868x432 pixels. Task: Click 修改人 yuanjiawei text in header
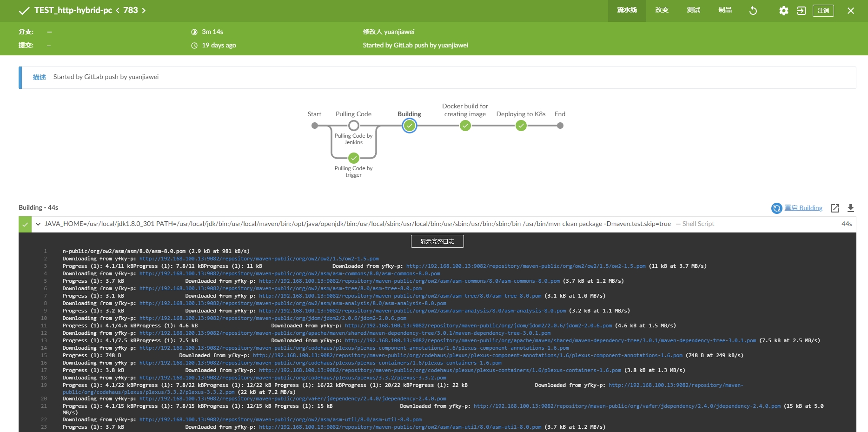[x=389, y=32]
